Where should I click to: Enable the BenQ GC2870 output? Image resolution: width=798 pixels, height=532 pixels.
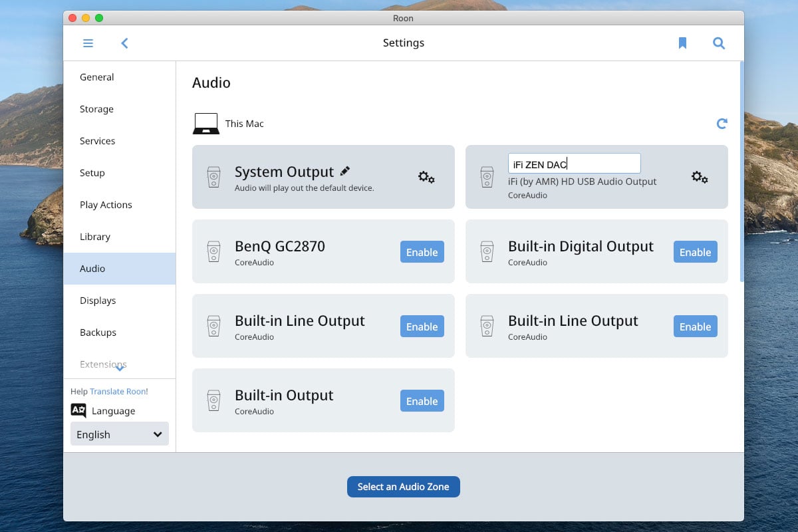point(422,252)
